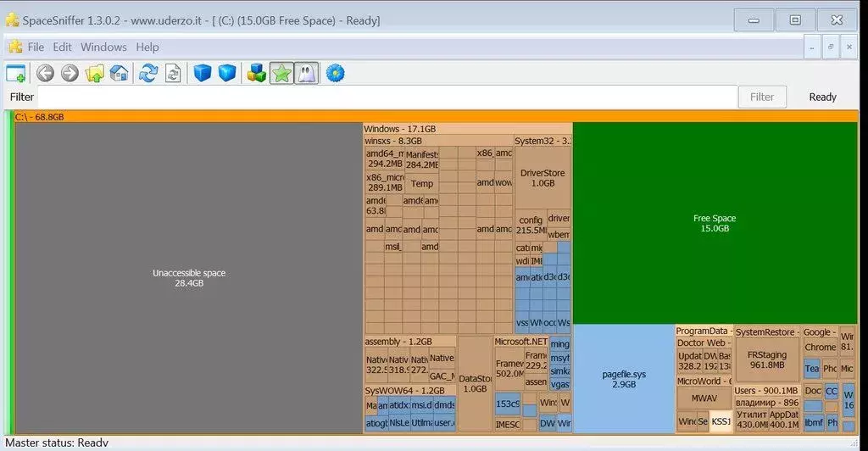Click the SystemRestore folder header
This screenshot has width=868, height=451.
click(766, 332)
